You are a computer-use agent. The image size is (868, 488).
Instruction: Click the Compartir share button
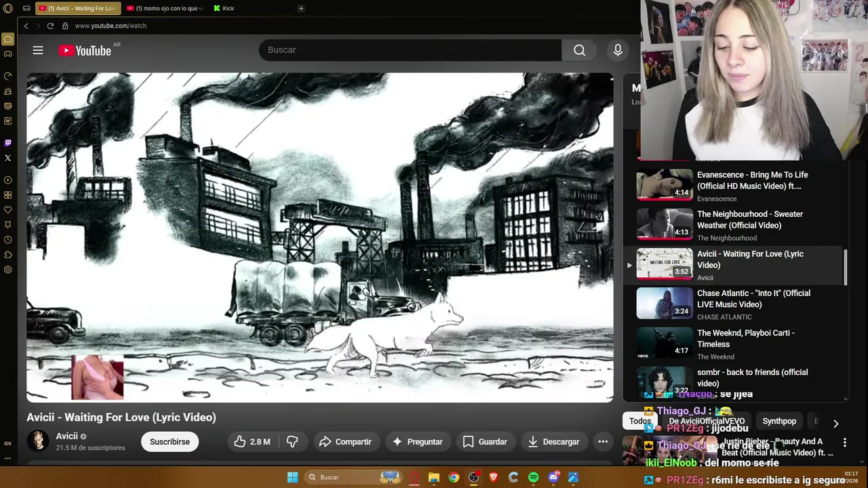click(x=345, y=442)
